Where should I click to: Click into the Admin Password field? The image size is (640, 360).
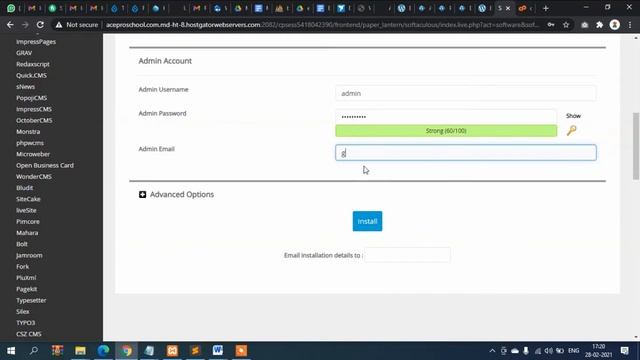point(446,117)
